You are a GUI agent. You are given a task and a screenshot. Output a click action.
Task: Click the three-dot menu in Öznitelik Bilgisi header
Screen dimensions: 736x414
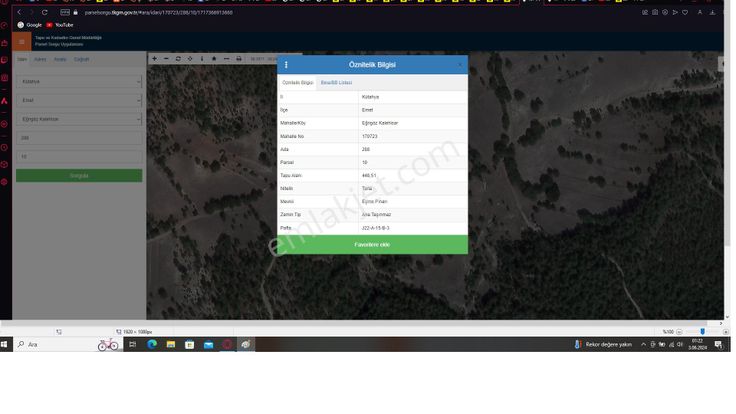[286, 65]
